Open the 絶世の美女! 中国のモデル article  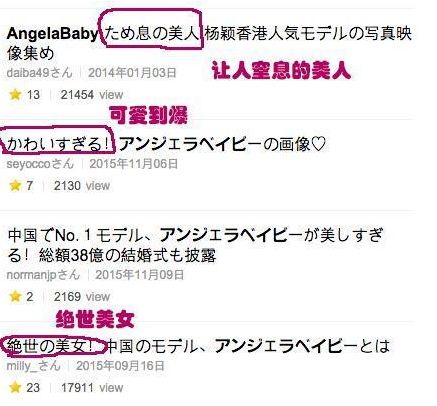tap(198, 346)
